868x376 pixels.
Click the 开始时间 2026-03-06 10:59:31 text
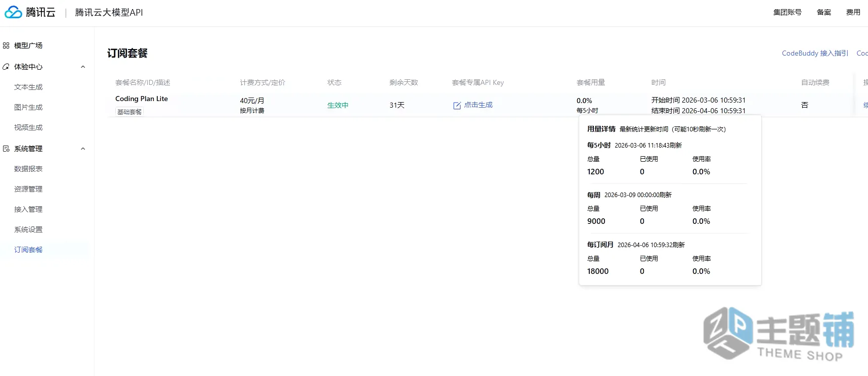coord(699,100)
